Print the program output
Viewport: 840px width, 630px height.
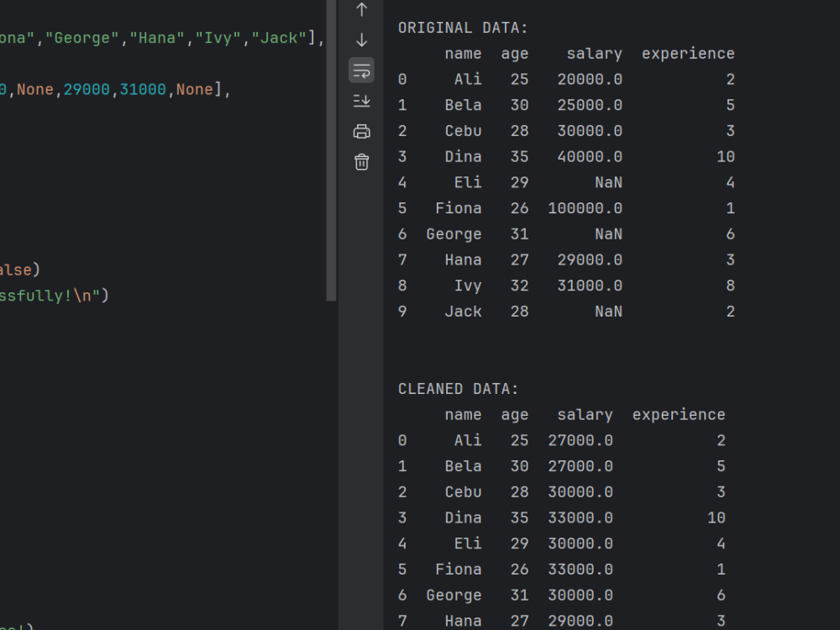click(361, 131)
